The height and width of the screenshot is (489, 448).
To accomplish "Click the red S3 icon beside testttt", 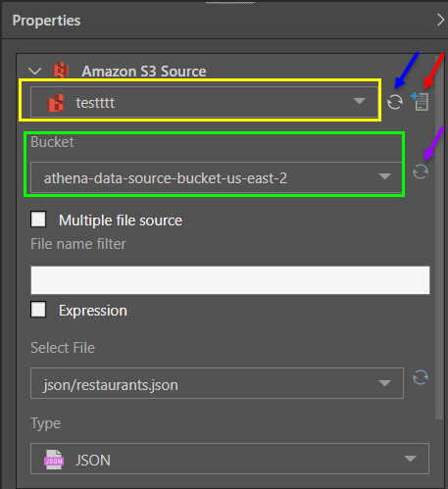I will (56, 103).
